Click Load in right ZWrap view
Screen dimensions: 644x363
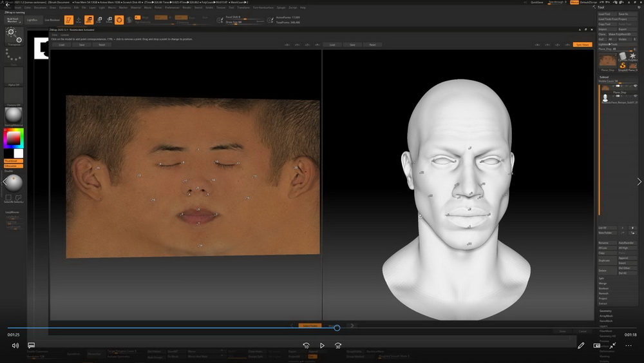point(332,44)
